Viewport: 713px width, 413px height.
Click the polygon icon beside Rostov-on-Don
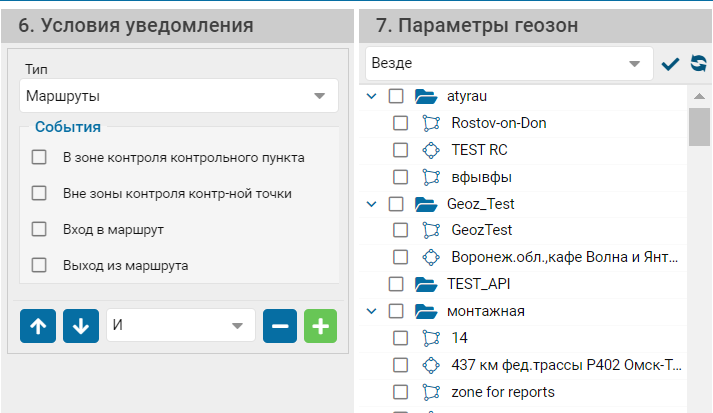coord(431,123)
